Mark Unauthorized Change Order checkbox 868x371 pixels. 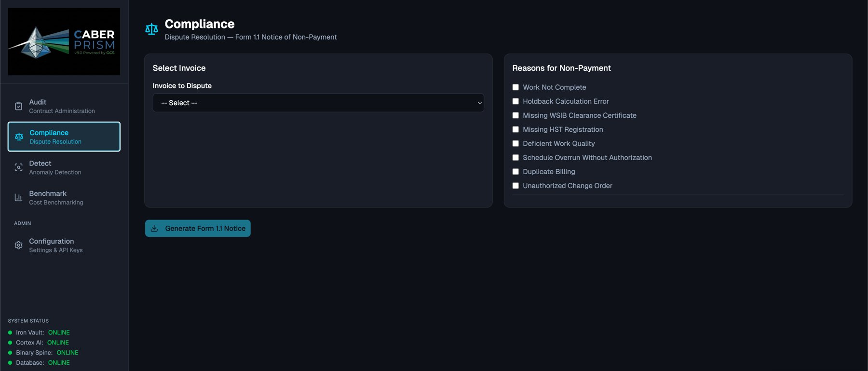[515, 186]
